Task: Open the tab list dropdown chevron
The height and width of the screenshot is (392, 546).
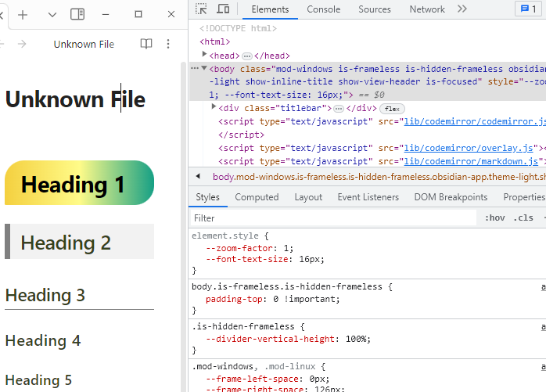Action: [52, 15]
